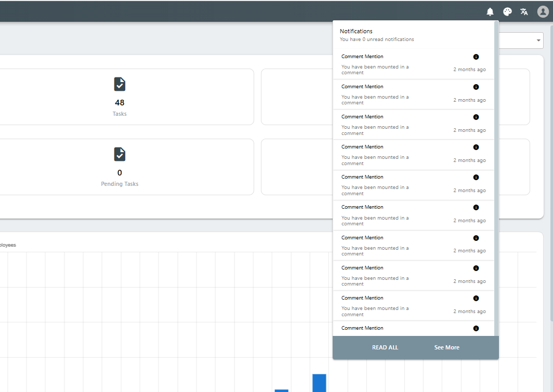This screenshot has width=553, height=392.
Task: Open the user account avatar
Action: [x=543, y=12]
